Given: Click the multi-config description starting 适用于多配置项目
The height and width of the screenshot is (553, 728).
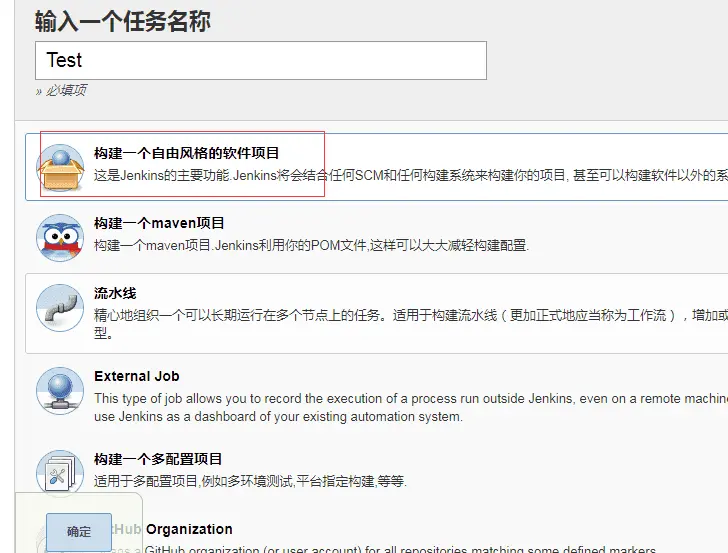Looking at the screenshot, I should coord(250,481).
